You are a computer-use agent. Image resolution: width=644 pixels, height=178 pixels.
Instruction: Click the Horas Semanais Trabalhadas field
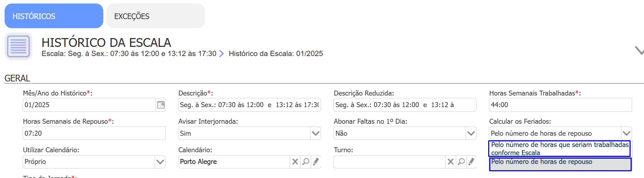point(560,105)
